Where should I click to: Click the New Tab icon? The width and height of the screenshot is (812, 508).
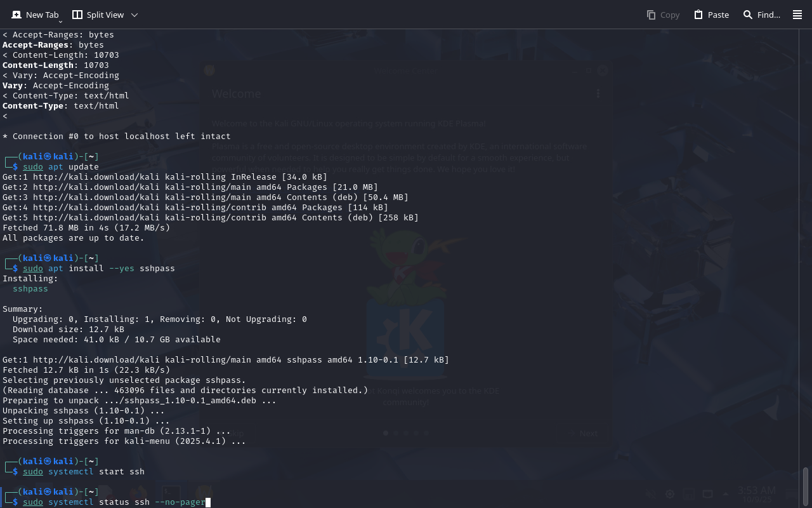click(16, 15)
